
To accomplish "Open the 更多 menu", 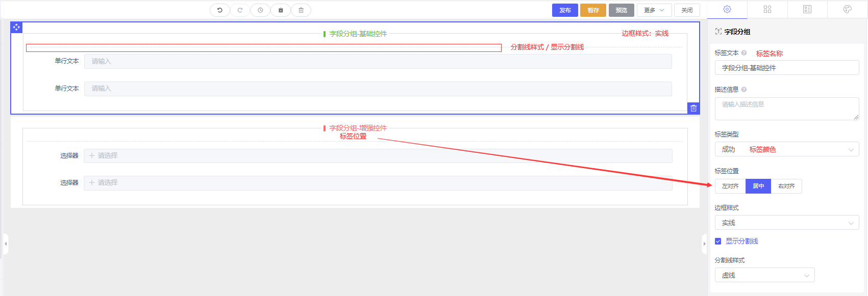I will (654, 10).
